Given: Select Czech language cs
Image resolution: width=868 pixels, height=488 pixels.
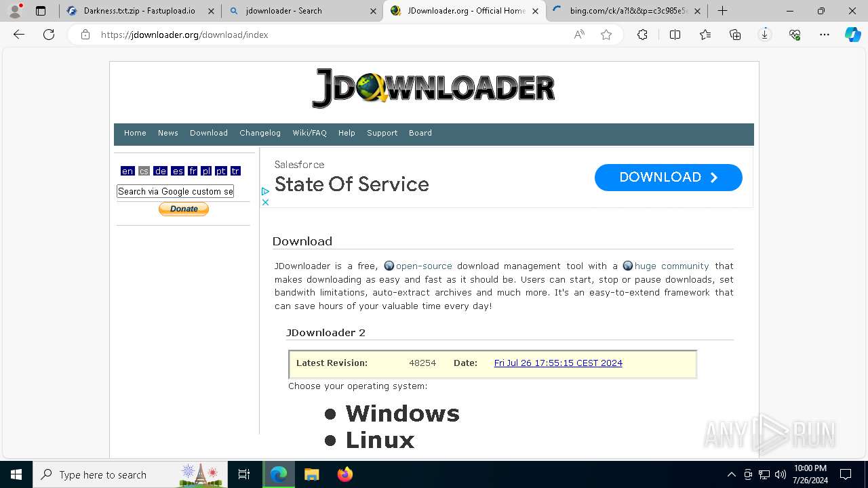Looking at the screenshot, I should (144, 171).
